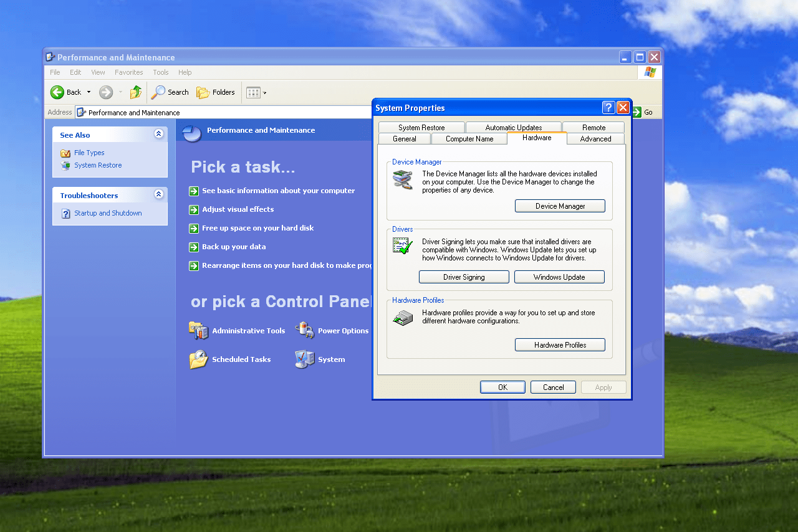This screenshot has height=532, width=798.
Task: Click the Scheduled Tasks icon
Action: 198,359
